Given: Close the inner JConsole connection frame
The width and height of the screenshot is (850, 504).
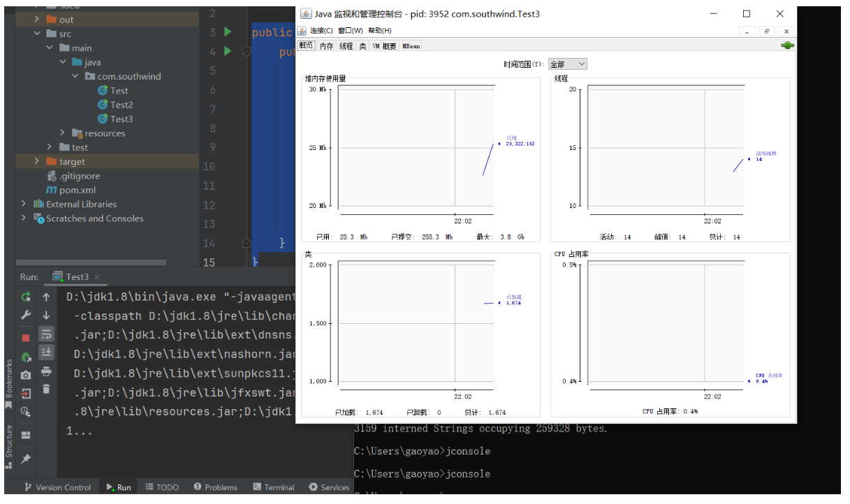Looking at the screenshot, I should (786, 31).
